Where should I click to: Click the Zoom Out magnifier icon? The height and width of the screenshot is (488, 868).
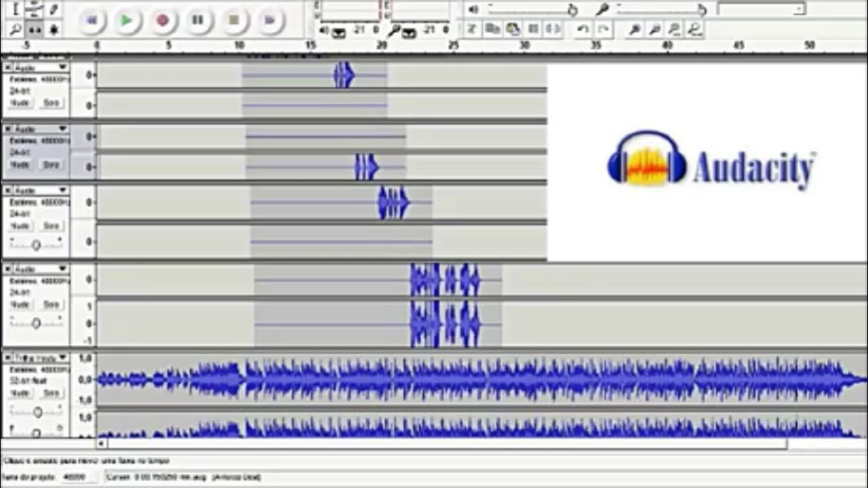[654, 28]
